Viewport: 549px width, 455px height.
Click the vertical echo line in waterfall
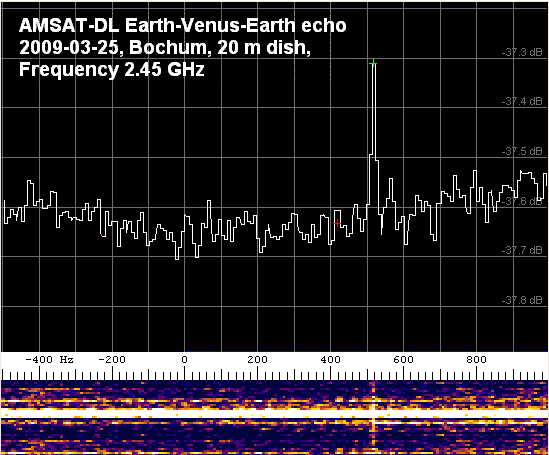tap(373, 417)
